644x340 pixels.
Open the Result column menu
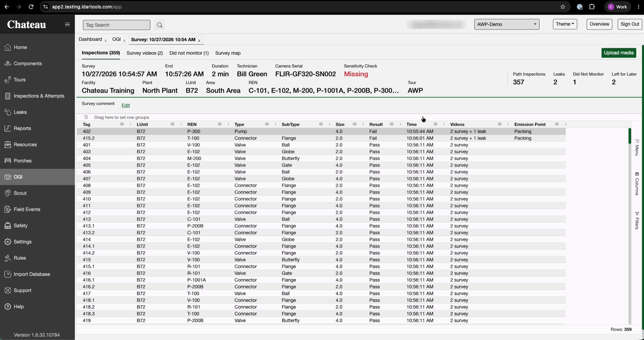(x=392, y=124)
